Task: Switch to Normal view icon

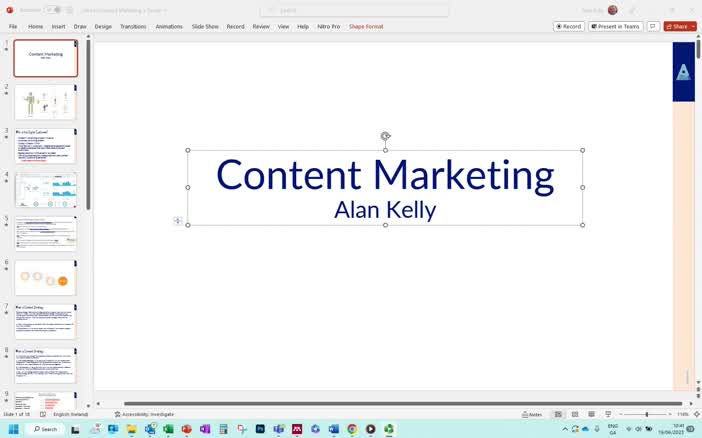Action: pos(558,414)
